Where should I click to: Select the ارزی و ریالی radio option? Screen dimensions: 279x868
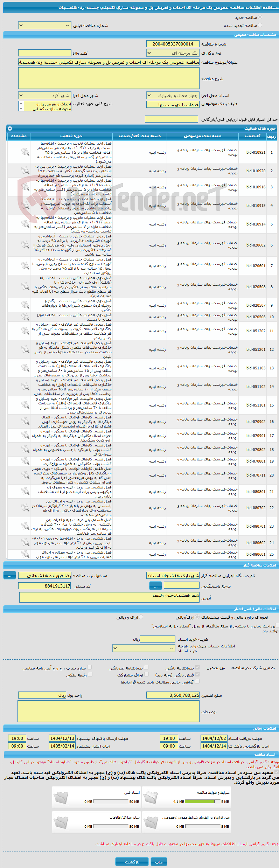141,617
